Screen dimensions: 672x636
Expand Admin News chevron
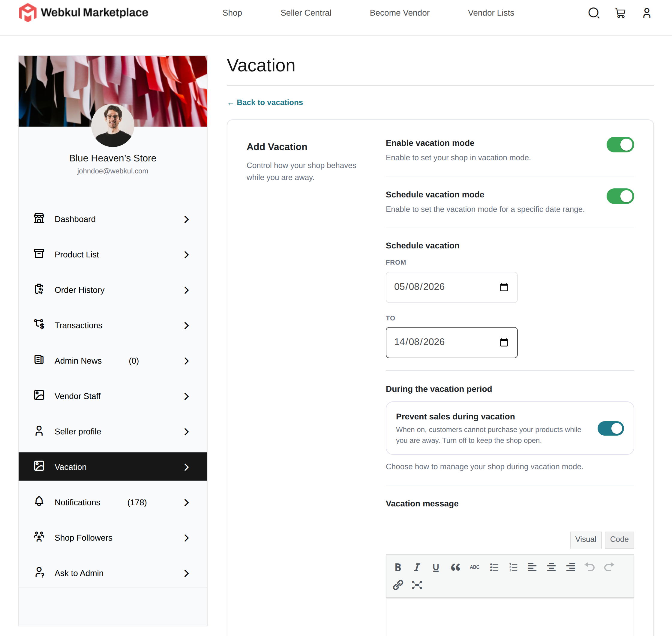[186, 361]
